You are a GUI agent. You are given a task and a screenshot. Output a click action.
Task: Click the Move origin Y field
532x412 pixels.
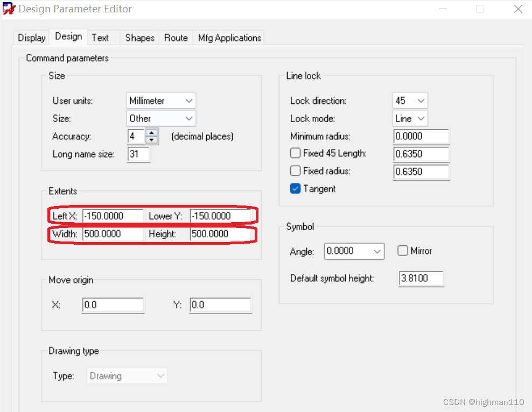pos(221,305)
